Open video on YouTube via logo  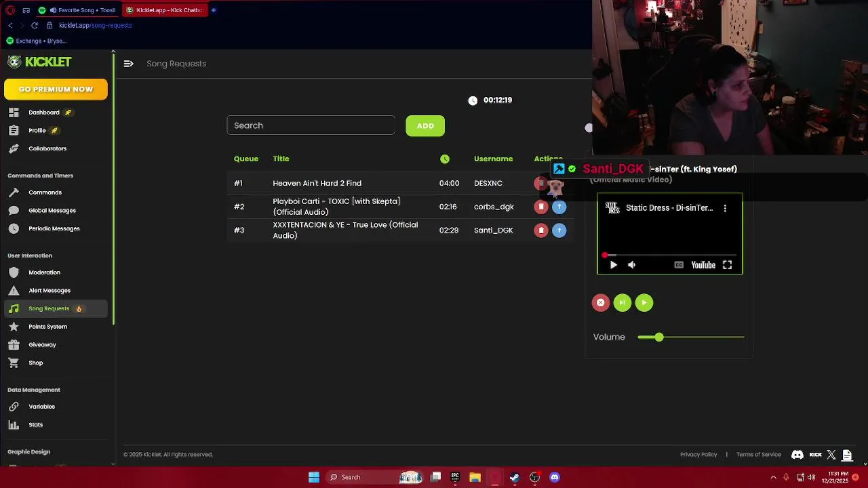703,265
